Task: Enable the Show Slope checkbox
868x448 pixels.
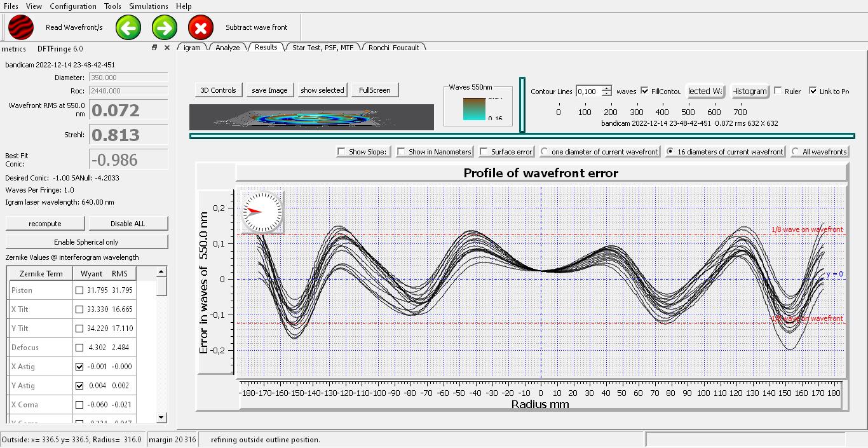Action: pos(342,152)
